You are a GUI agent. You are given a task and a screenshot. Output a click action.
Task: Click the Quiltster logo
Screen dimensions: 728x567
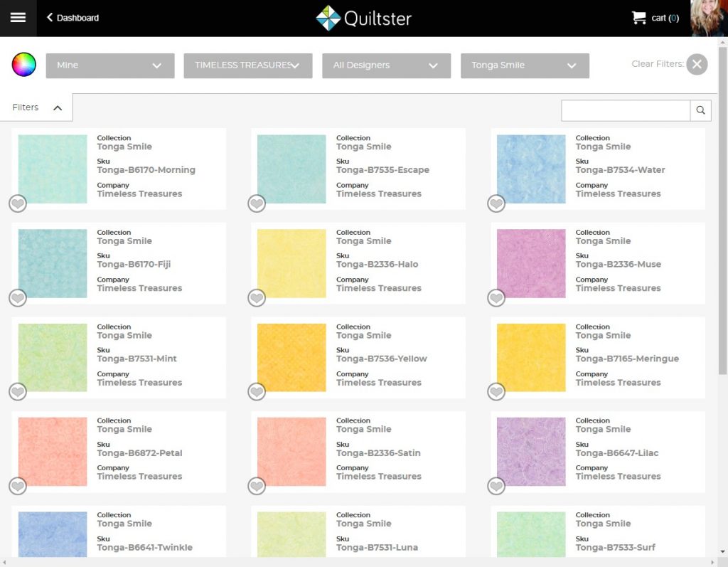point(363,18)
